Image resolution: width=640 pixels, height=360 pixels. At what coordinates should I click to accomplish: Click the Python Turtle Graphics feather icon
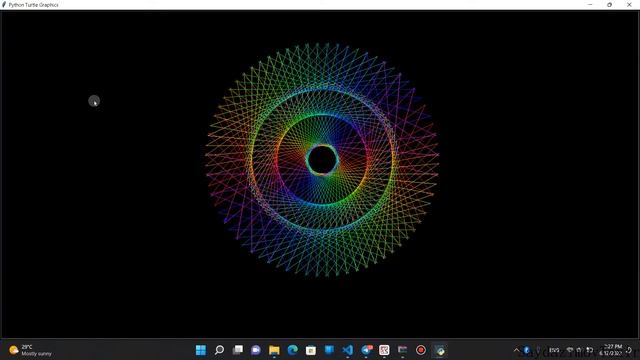(x=4, y=4)
